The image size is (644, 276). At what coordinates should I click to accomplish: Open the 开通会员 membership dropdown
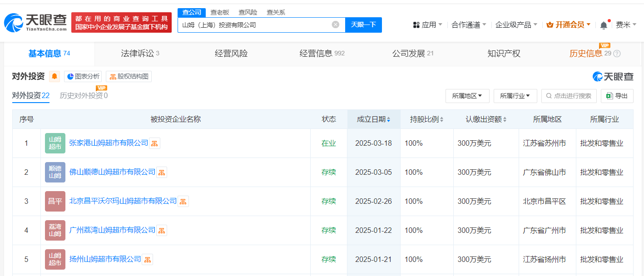(x=569, y=25)
